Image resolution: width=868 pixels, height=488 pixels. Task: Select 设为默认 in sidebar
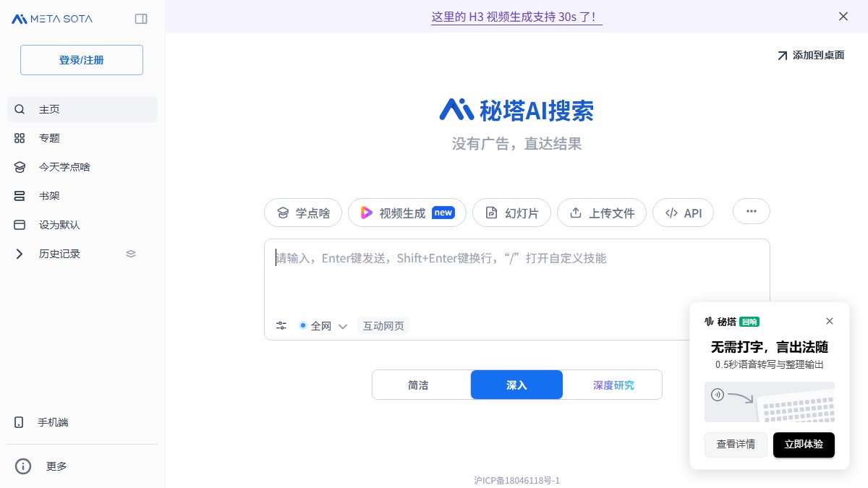(82, 225)
